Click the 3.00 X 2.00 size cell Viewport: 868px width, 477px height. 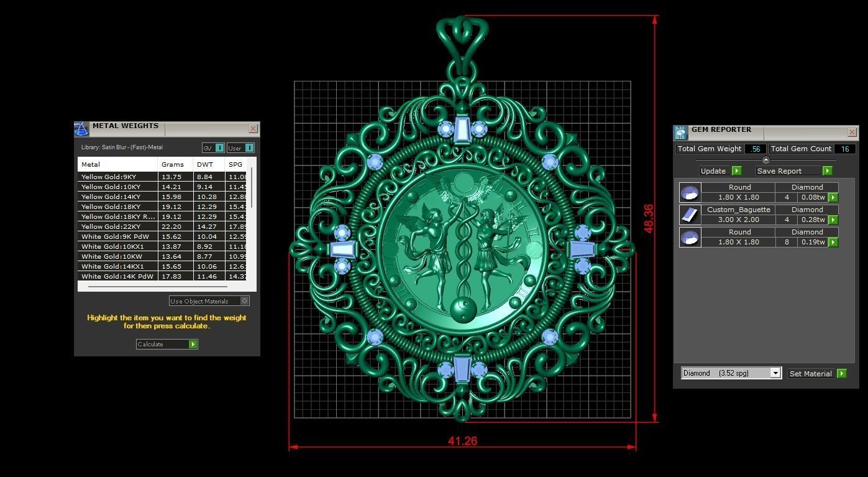click(738, 220)
